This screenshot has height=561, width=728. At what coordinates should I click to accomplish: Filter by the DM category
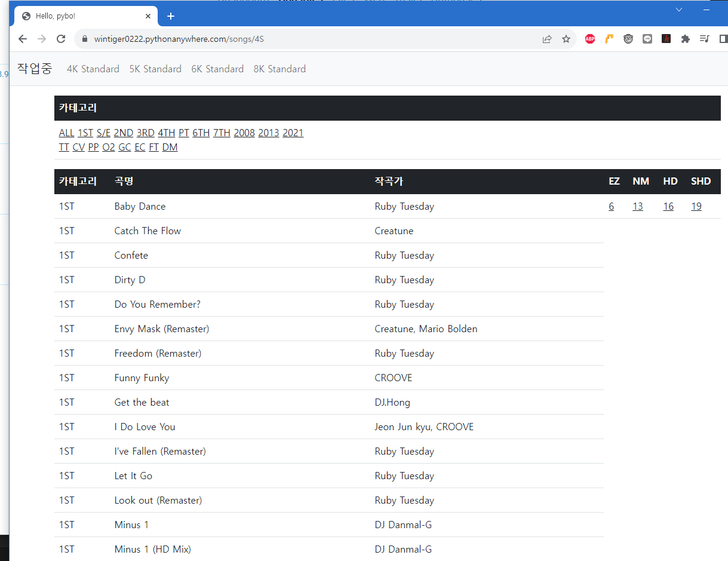click(x=170, y=147)
